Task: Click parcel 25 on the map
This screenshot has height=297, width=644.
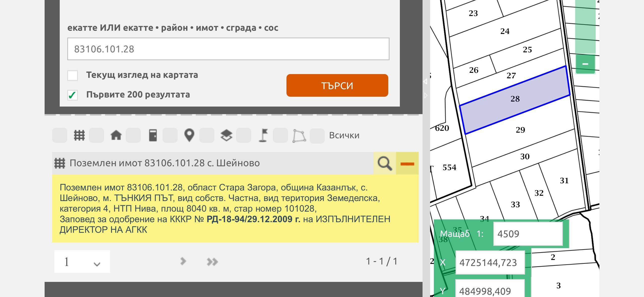Action: coord(527,50)
